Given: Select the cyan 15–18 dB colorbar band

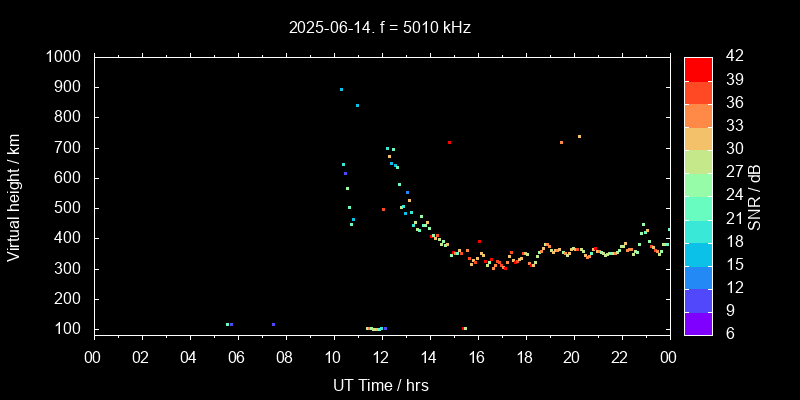Looking at the screenshot, I should (698, 254).
